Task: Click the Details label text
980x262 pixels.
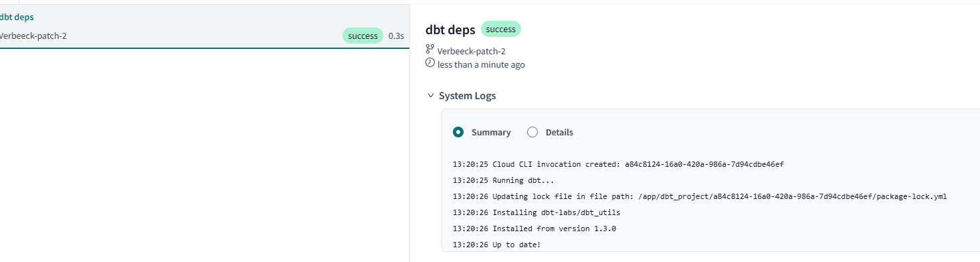Action: (559, 133)
